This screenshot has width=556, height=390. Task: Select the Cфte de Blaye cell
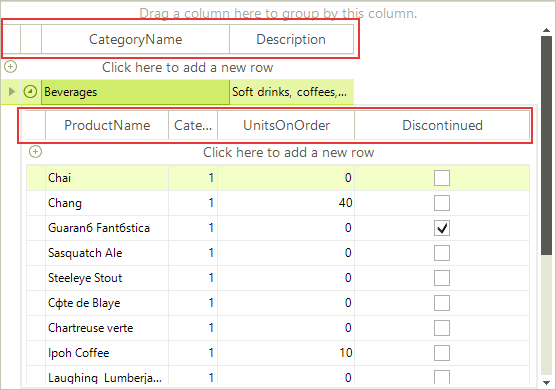click(x=107, y=303)
